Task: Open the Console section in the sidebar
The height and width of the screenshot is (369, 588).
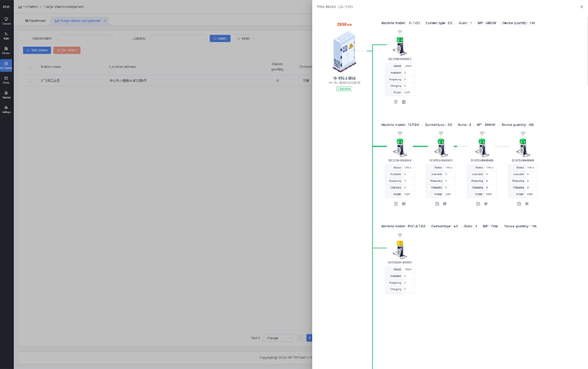Action: pyautogui.click(x=6, y=21)
